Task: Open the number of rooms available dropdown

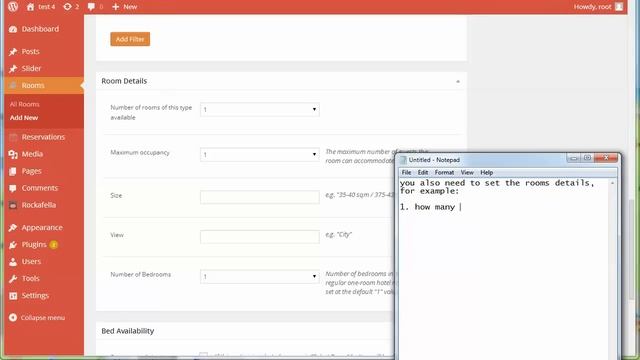Action: tap(260, 109)
